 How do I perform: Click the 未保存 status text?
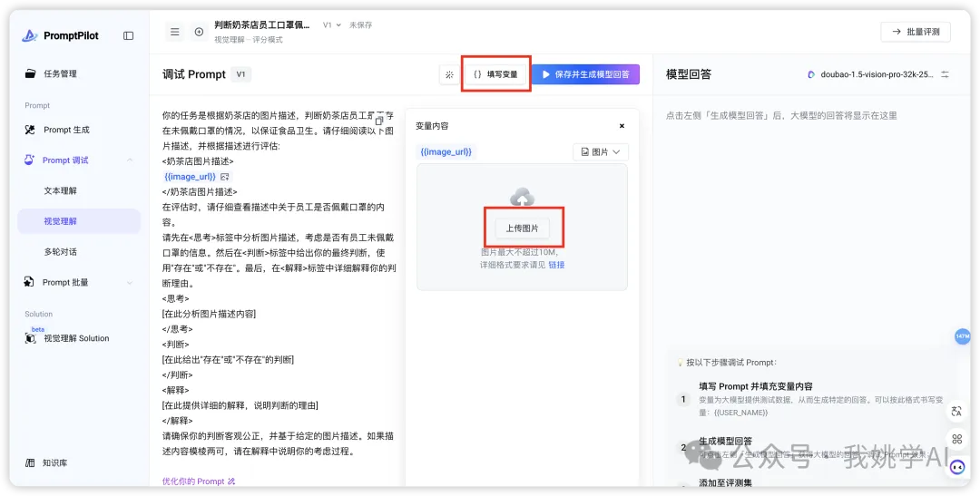(x=360, y=25)
